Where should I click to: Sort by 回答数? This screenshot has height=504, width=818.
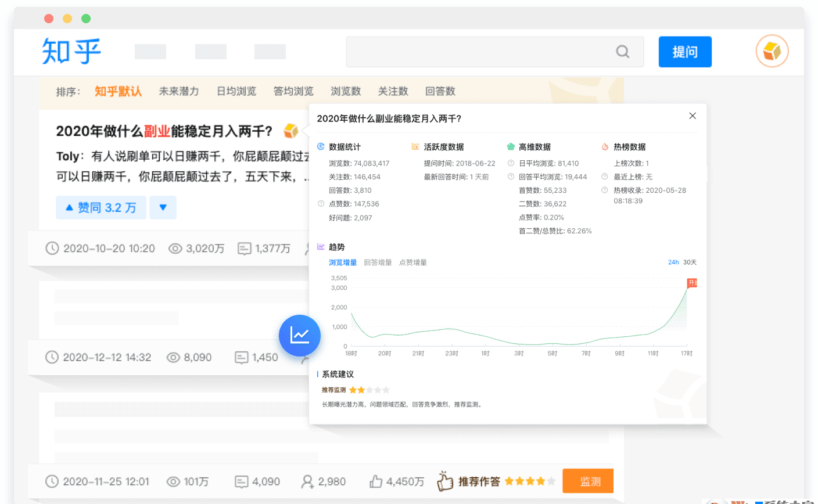[440, 91]
